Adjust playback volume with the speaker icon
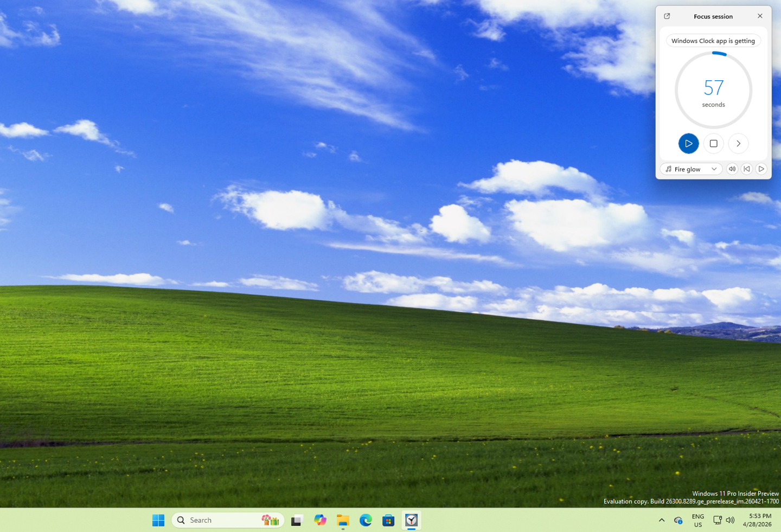781x532 pixels. pos(732,169)
